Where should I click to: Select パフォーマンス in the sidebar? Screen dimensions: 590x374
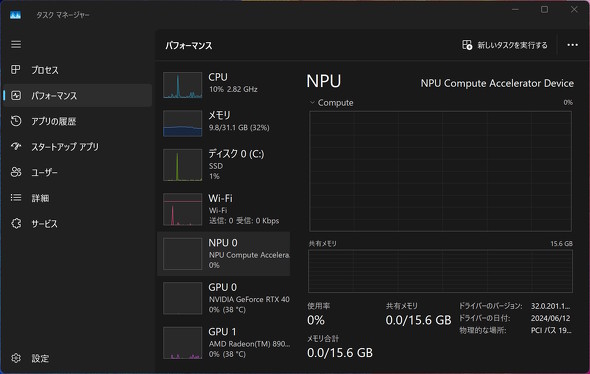tap(78, 96)
